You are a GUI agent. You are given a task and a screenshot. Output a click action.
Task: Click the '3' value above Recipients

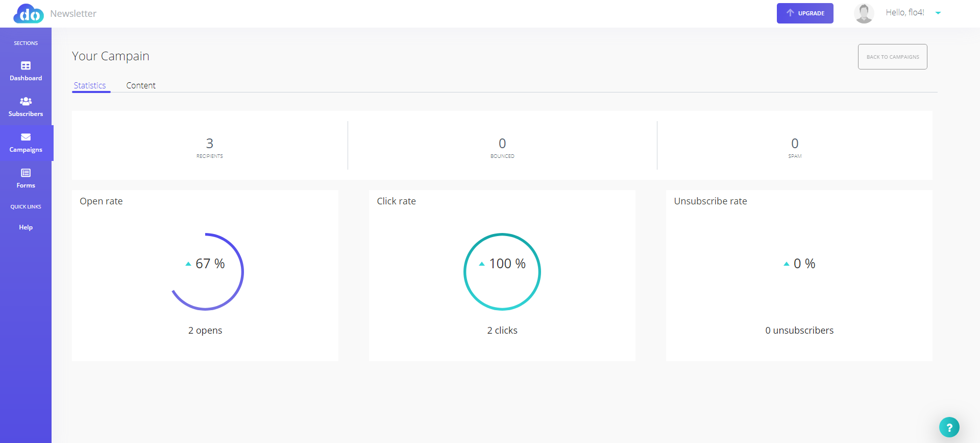[x=210, y=143]
